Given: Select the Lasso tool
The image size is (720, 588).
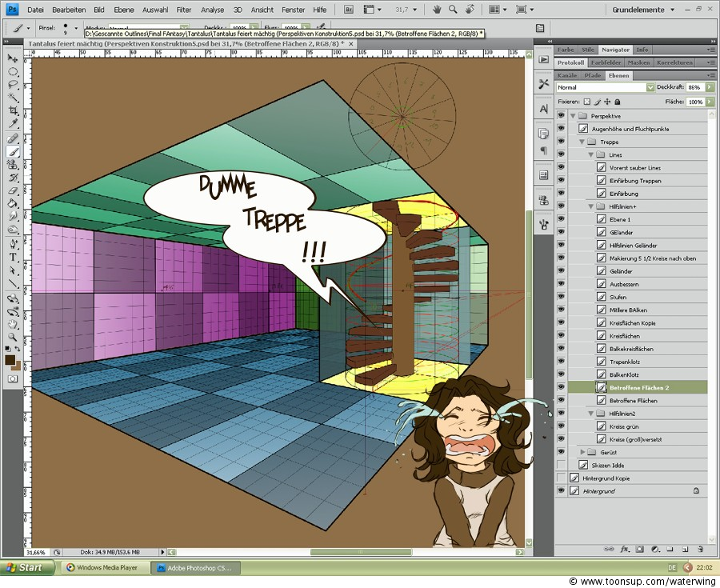Looking at the screenshot, I should (14, 84).
